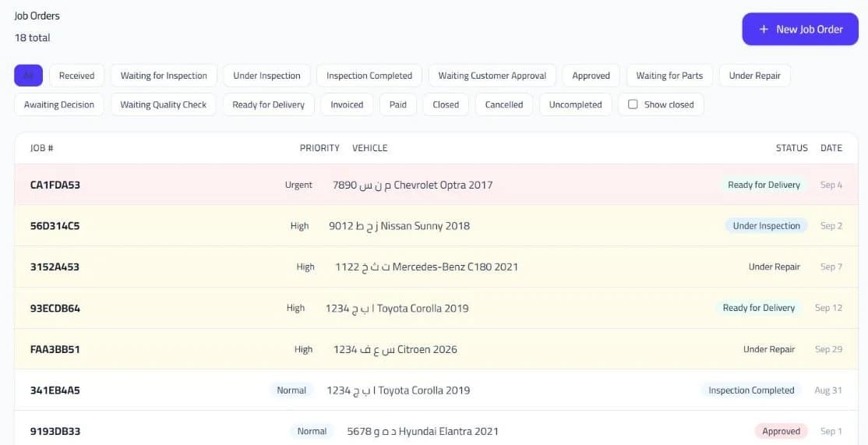Filter by Uncompleted status

pos(575,104)
